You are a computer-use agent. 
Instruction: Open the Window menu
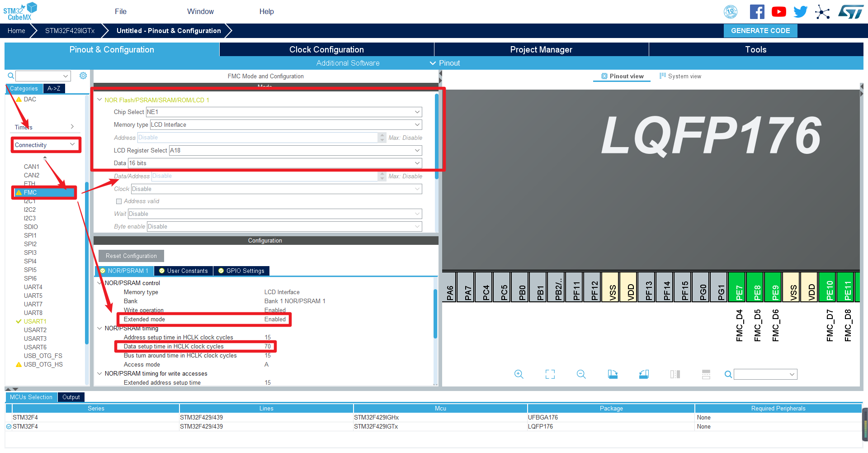pyautogui.click(x=201, y=11)
